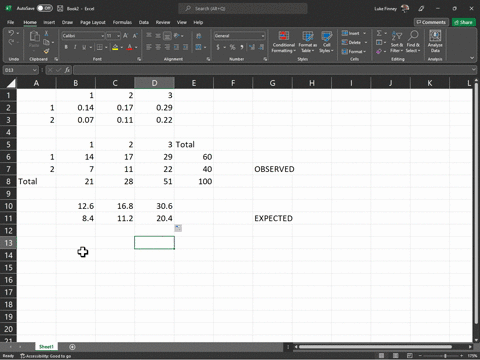Open Find & Select dropdown
480x360 pixels.
click(413, 42)
